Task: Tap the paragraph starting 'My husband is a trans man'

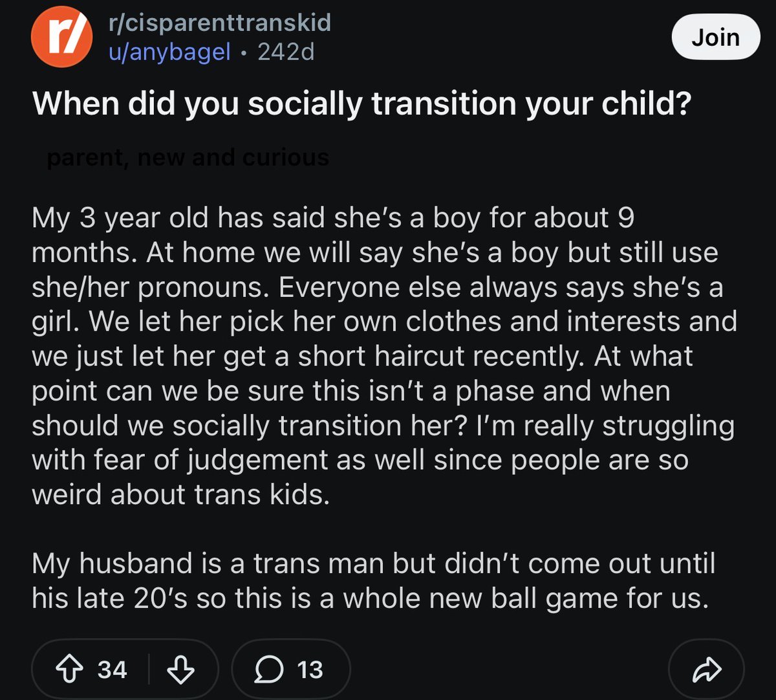Action: click(x=374, y=581)
